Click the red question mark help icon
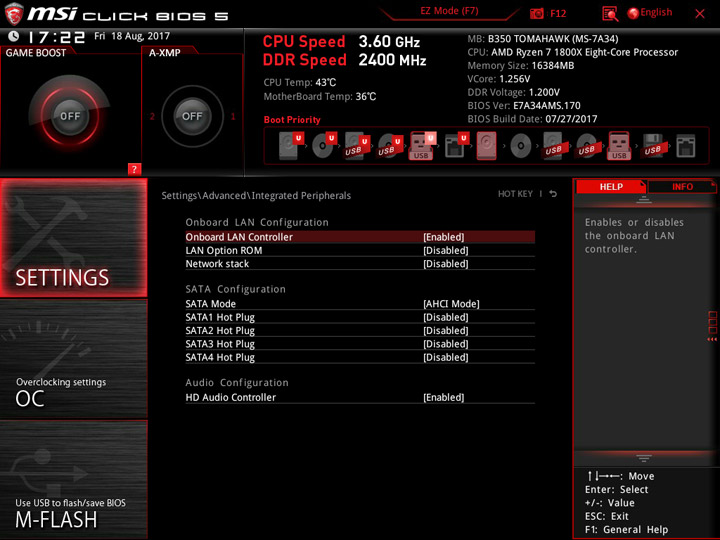The height and width of the screenshot is (540, 720). coord(134,169)
